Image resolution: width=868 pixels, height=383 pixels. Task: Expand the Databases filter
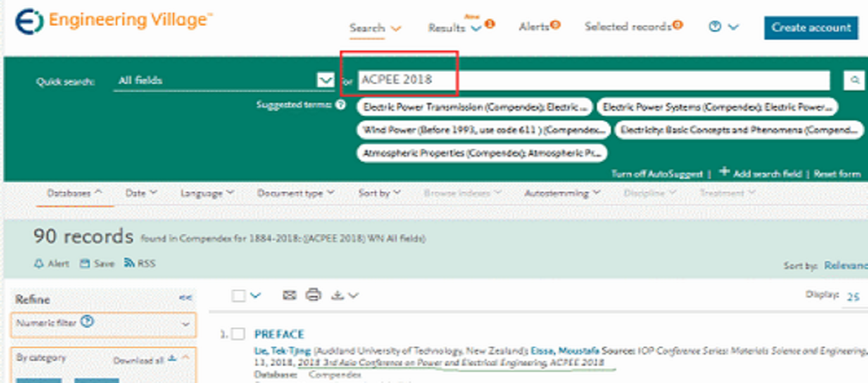pyautogui.click(x=74, y=193)
